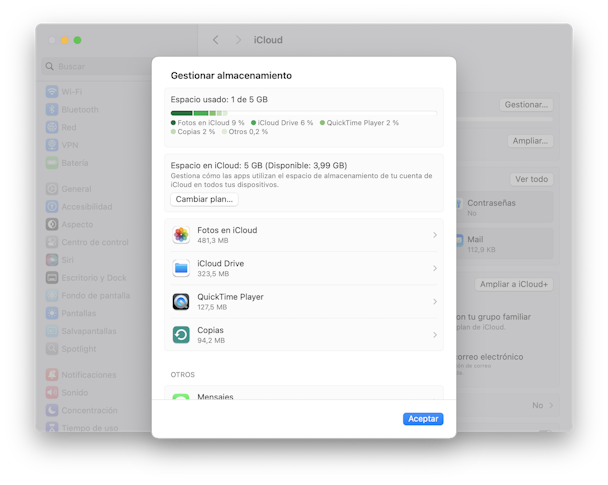Image resolution: width=608 pixels, height=485 pixels.
Task: Click the iCloud Drive 6 % legend dot
Action: (254, 123)
